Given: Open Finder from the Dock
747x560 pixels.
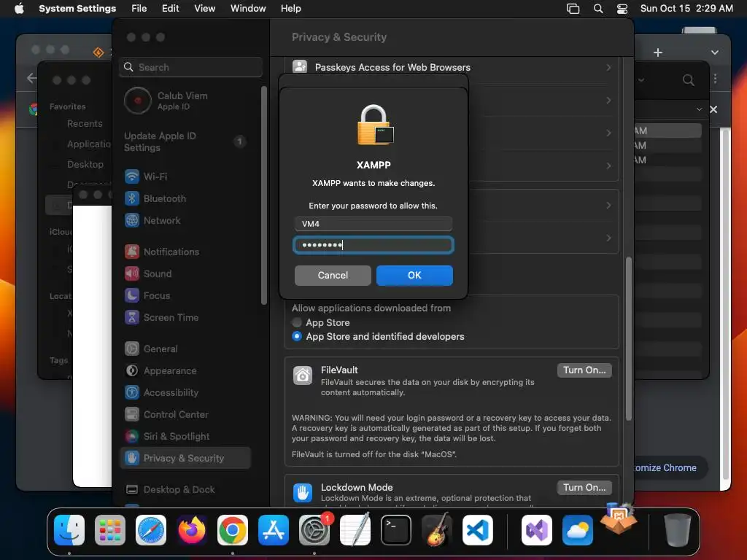Looking at the screenshot, I should tap(69, 530).
